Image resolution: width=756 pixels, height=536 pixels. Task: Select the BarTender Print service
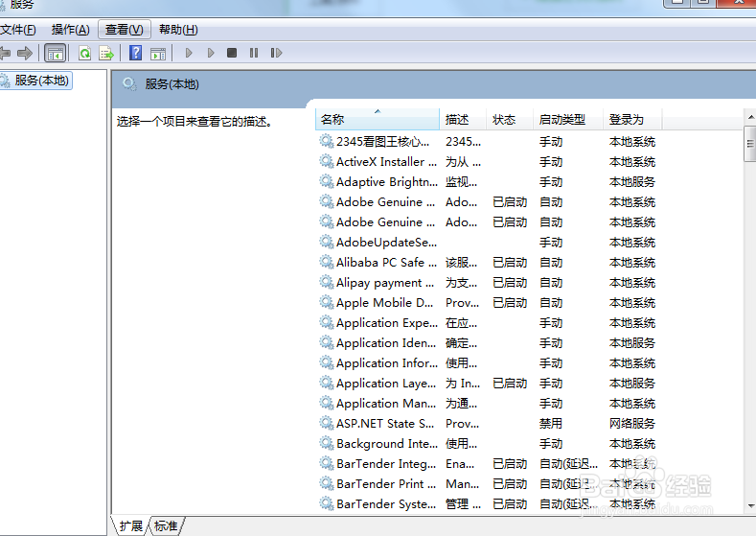[x=487, y=484]
